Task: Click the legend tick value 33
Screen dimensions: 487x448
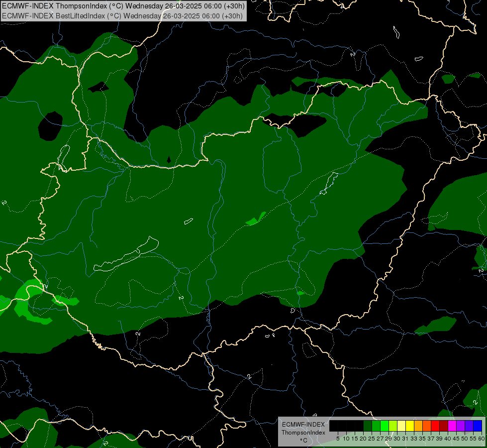Action: pos(414,439)
